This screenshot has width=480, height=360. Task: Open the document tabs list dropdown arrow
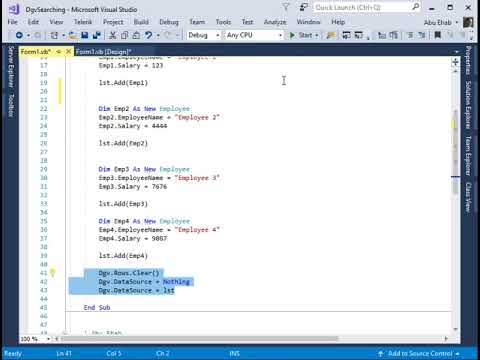point(456,52)
